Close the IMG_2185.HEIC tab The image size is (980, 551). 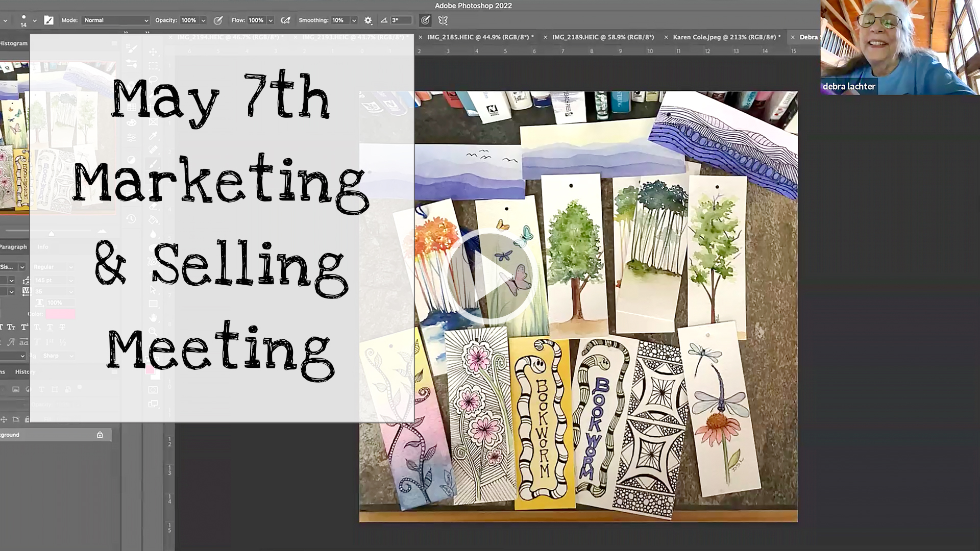coord(420,37)
